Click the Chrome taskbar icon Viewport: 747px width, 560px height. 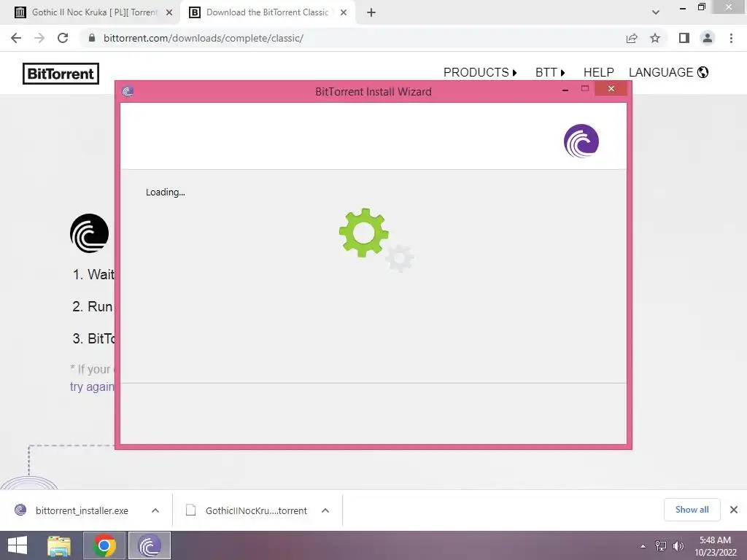[x=104, y=545]
